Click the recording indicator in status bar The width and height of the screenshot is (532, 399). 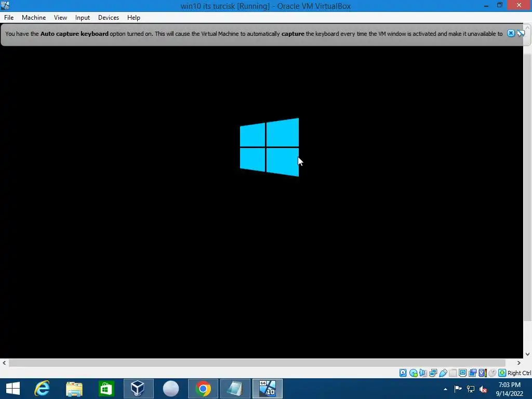(x=472, y=373)
